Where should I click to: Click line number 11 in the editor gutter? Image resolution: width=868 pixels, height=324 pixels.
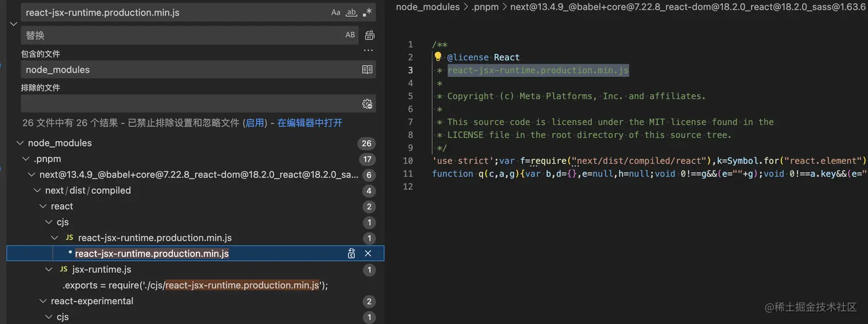tap(408, 173)
